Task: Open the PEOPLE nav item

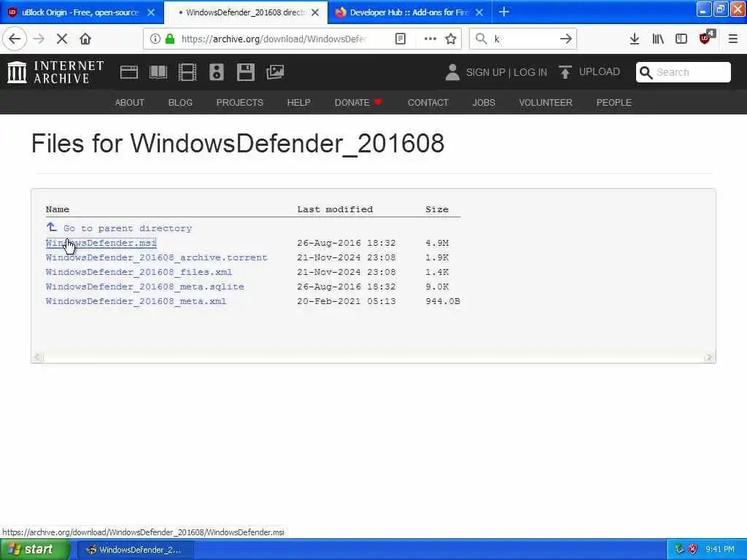Action: pos(614,103)
